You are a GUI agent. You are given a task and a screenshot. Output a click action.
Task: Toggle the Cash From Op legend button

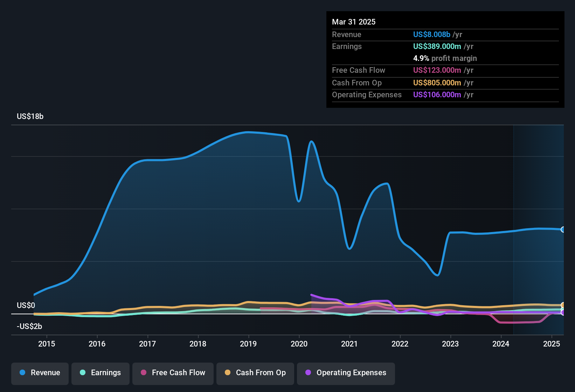(255, 373)
